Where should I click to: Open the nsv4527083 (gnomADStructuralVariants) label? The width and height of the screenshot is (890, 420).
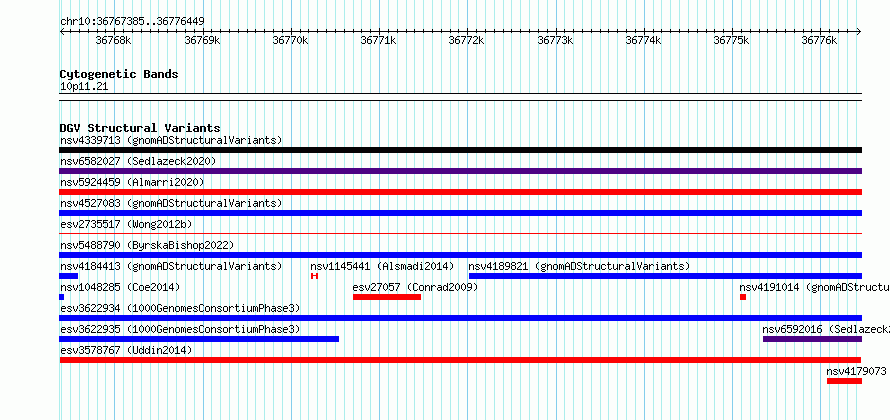tap(171, 203)
